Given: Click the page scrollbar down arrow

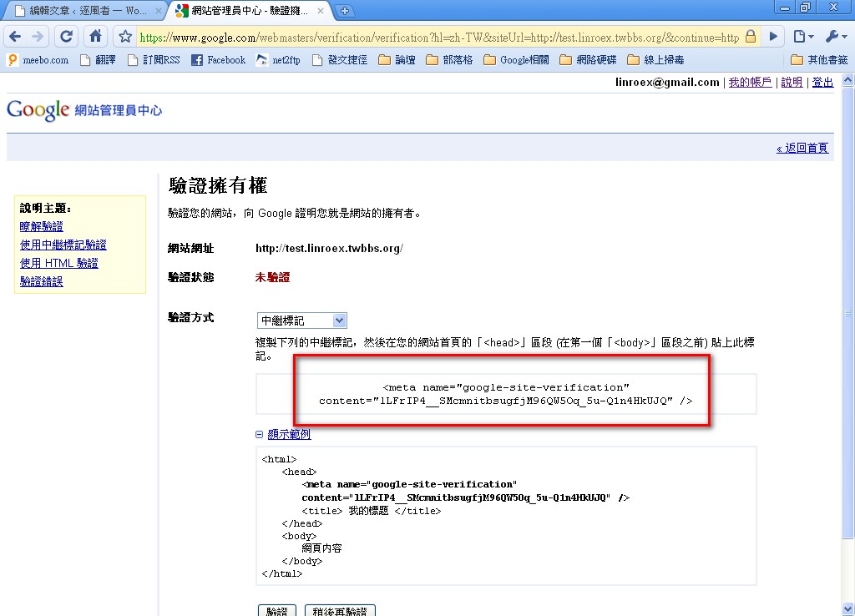Looking at the screenshot, I should [848, 609].
